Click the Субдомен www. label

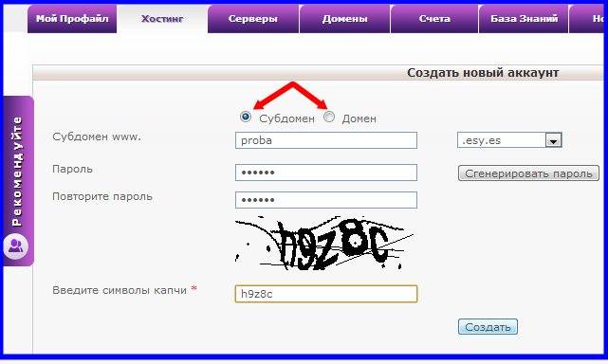point(97,136)
